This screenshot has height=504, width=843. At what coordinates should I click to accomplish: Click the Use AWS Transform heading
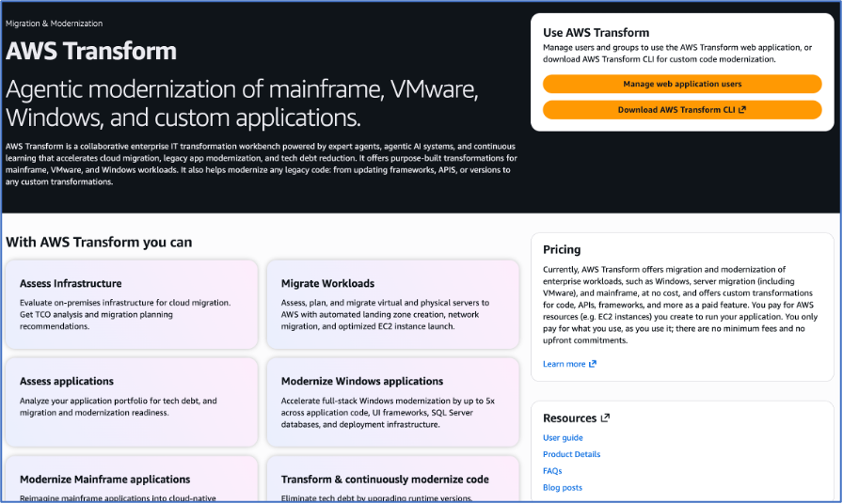(x=596, y=32)
